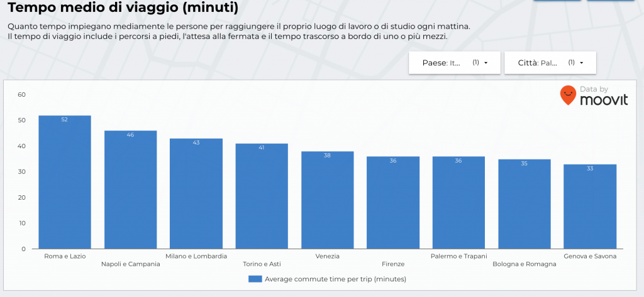Click the blue legend color swatch
Screen dimensions: 644x297
click(x=255, y=279)
